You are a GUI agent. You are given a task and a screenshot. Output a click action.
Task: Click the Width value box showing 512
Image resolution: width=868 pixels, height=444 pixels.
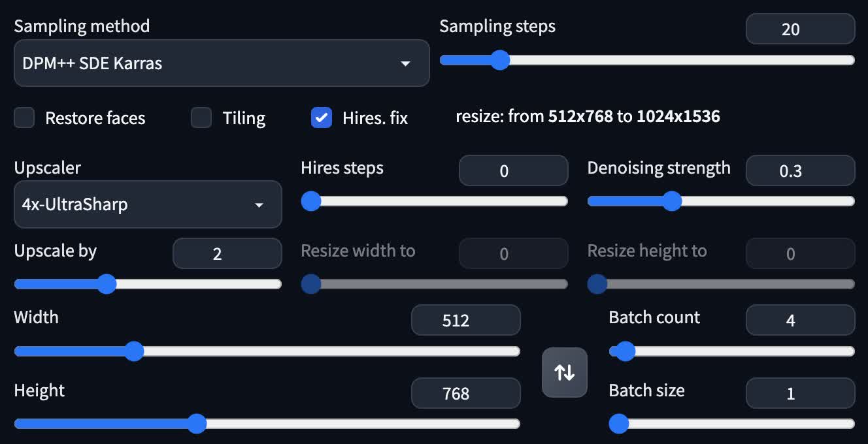[465, 320]
